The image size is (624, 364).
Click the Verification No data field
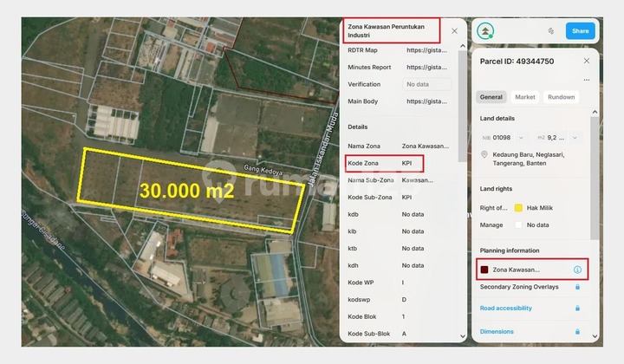pos(426,84)
